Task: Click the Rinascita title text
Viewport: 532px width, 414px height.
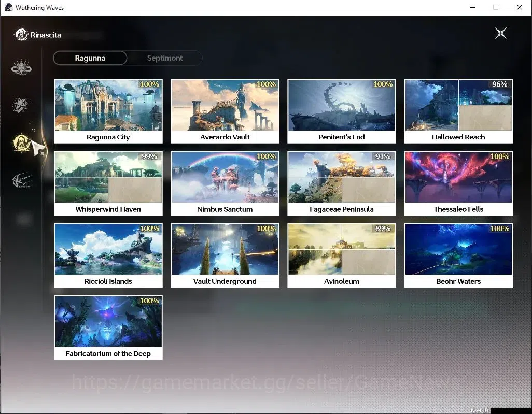Action: [46, 35]
